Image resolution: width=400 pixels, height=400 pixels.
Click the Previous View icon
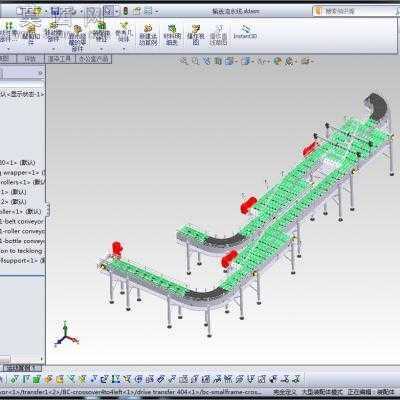[207, 61]
